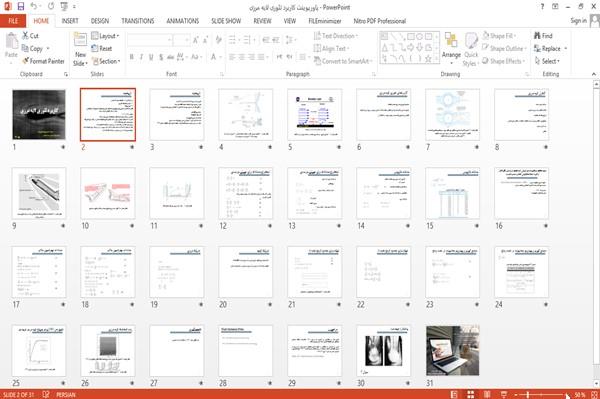Click the Save icon in quick access toolbar
The width and height of the screenshot is (600, 399).
tap(21, 7)
